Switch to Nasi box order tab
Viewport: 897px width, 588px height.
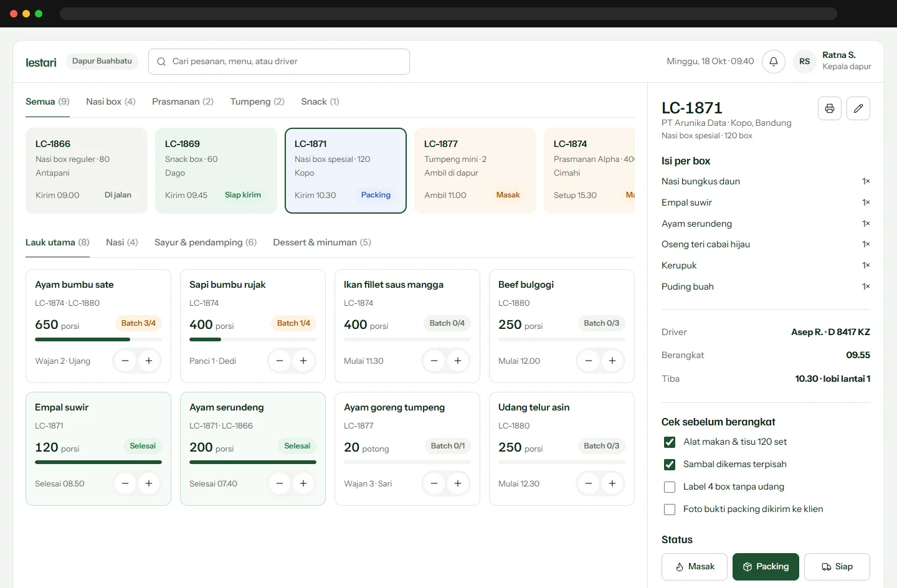[x=111, y=102]
